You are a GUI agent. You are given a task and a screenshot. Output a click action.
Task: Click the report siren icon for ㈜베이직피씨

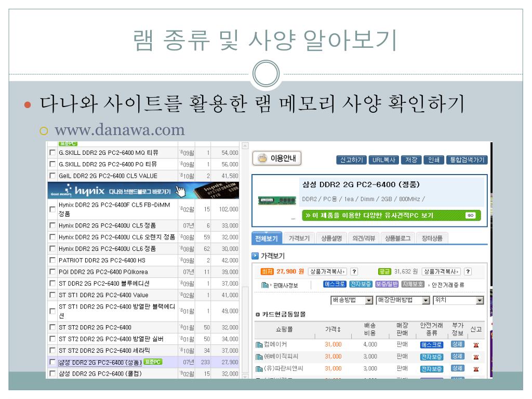[476, 357]
